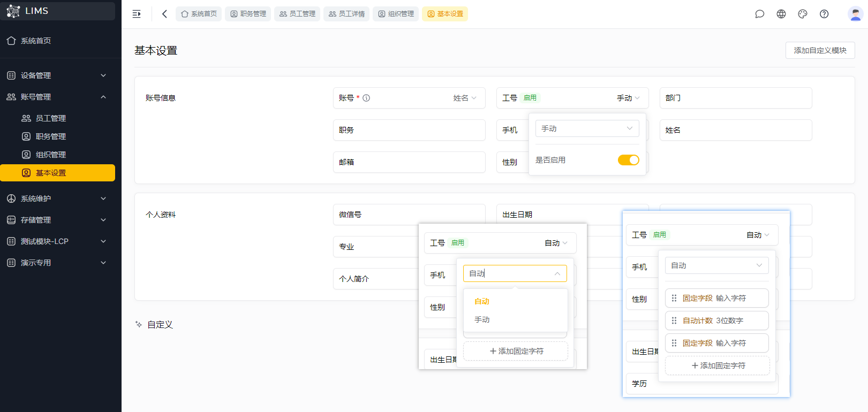Click the 启用 tag on the top 工号 field
The width and height of the screenshot is (868, 412).
[530, 98]
